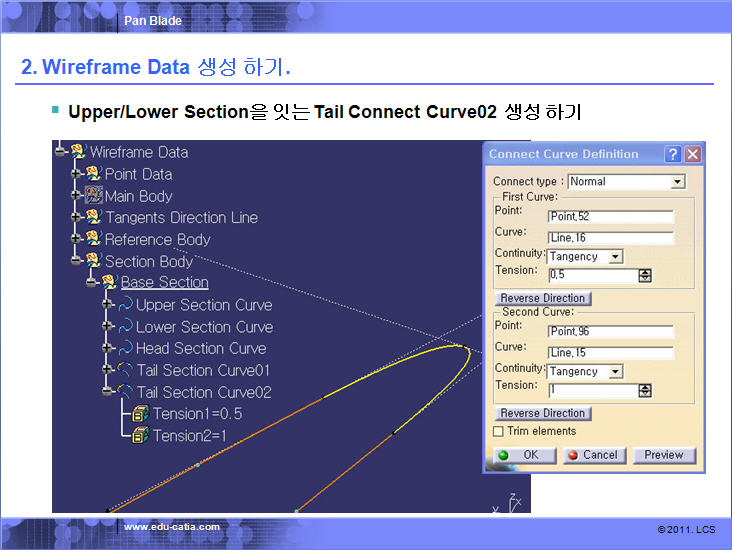The height and width of the screenshot is (550, 732).
Task: Click the Second Curve Point field
Action: point(610,332)
